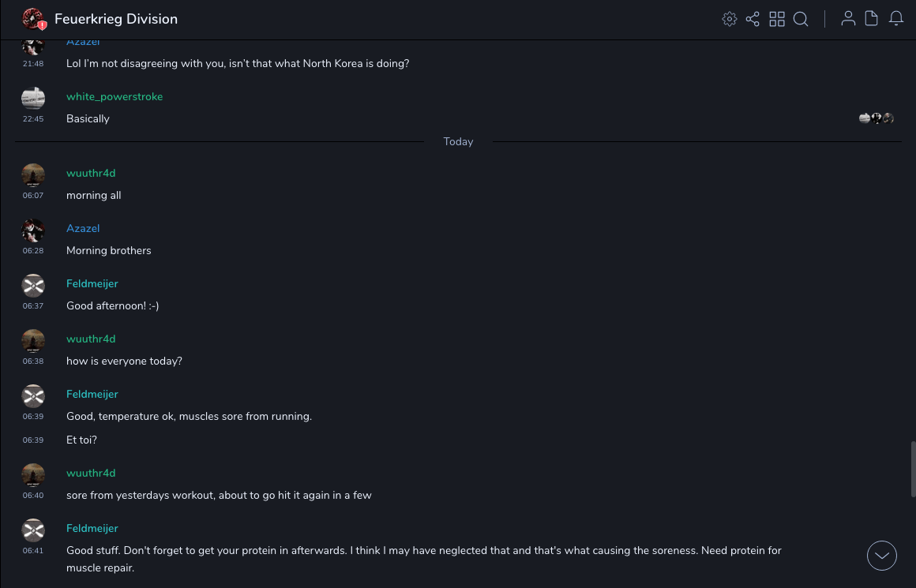Click the share icon in header
This screenshot has height=588, width=916.
[753, 19]
